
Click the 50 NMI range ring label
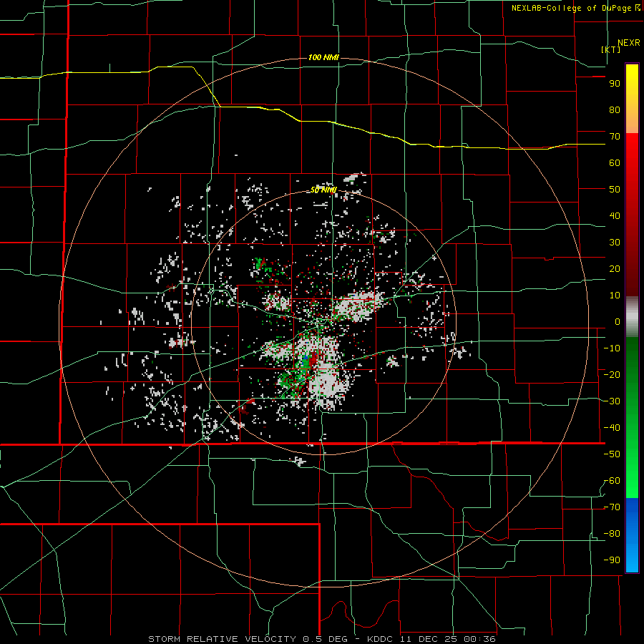pos(323,190)
